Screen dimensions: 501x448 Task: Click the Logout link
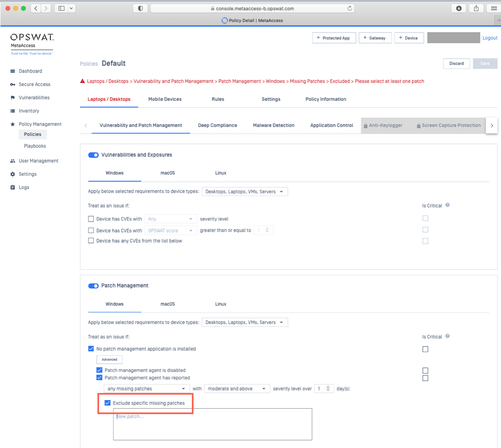tap(490, 38)
